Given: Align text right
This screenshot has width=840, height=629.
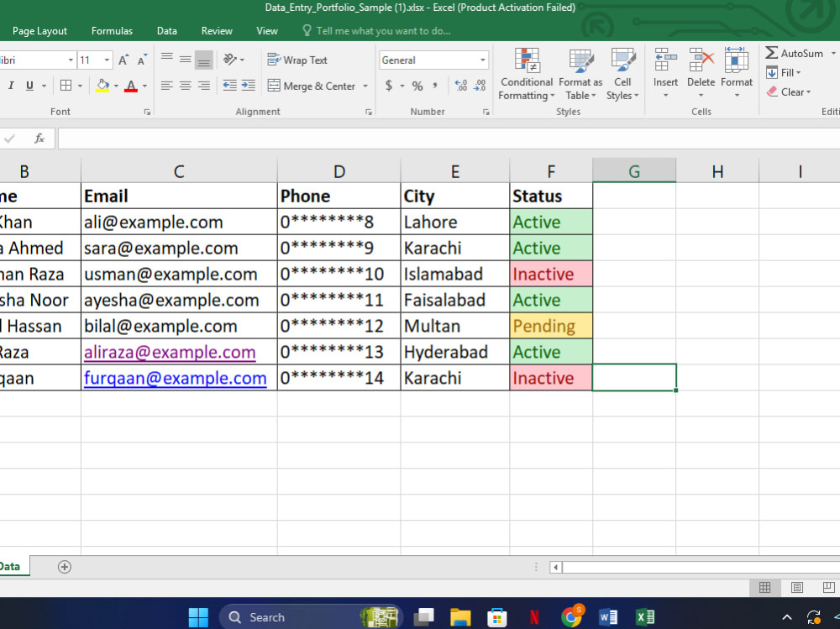Looking at the screenshot, I should click(203, 86).
